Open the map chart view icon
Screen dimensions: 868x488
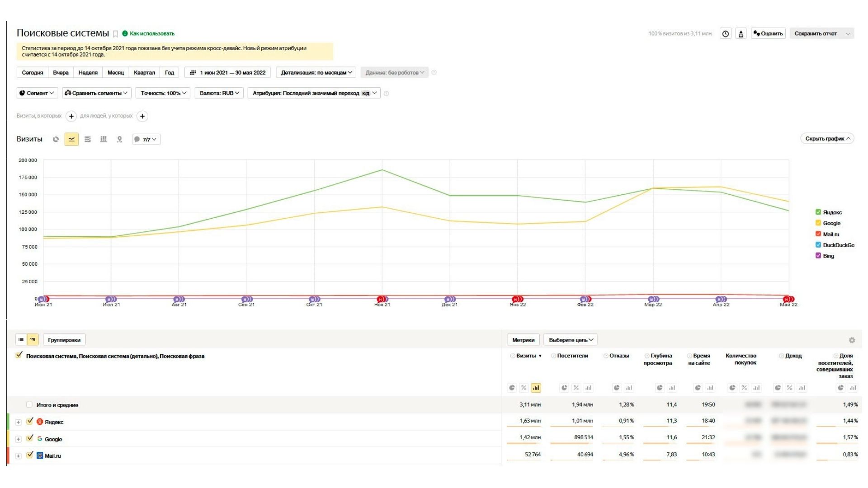pyautogui.click(x=119, y=139)
